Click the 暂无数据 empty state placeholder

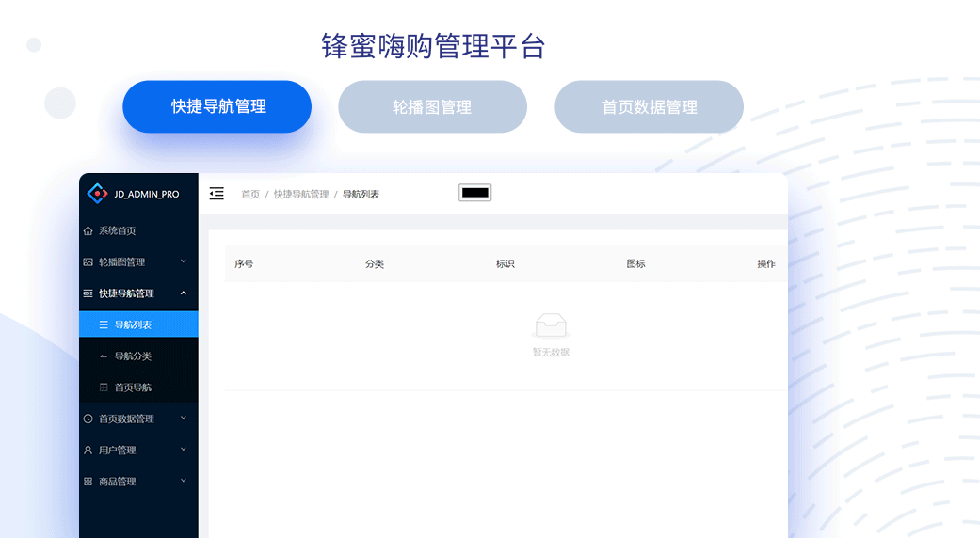[x=551, y=335]
